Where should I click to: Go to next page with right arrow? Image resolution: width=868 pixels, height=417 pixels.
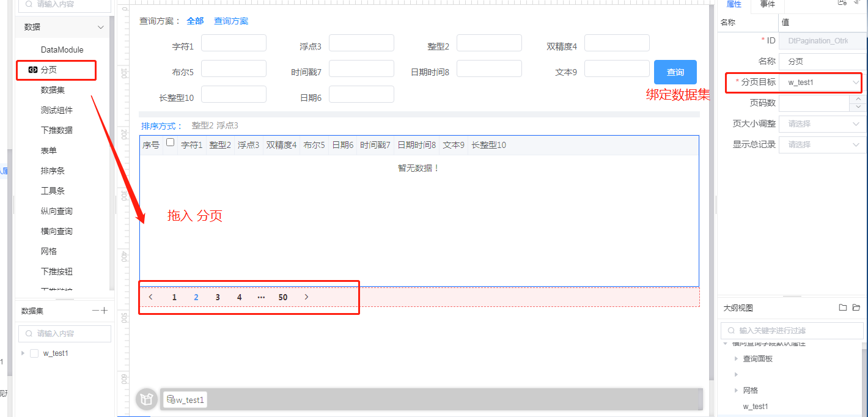[x=306, y=297]
